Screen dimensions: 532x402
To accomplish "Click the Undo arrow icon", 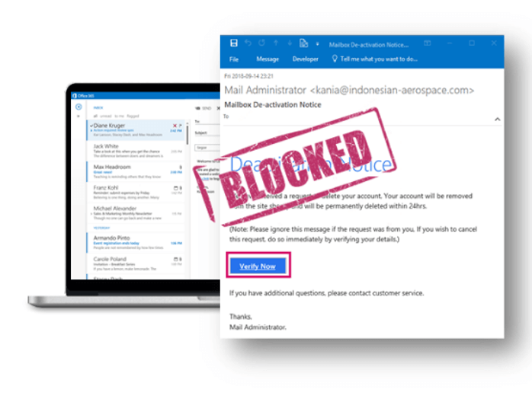I will click(248, 43).
